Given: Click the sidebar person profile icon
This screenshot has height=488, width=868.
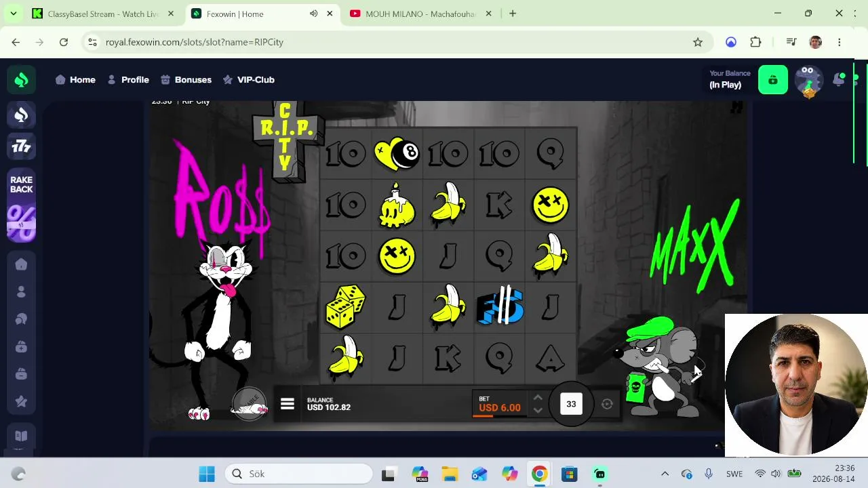Looking at the screenshot, I should pos(21,291).
